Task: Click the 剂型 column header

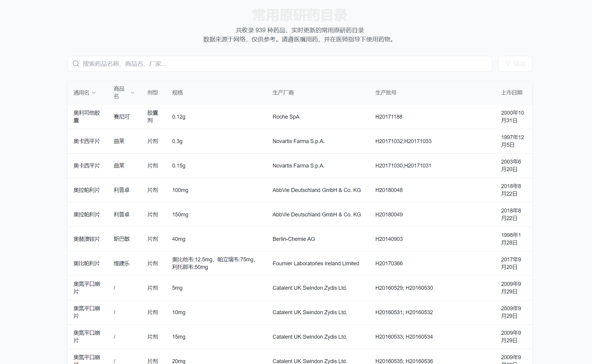Action: tap(153, 93)
